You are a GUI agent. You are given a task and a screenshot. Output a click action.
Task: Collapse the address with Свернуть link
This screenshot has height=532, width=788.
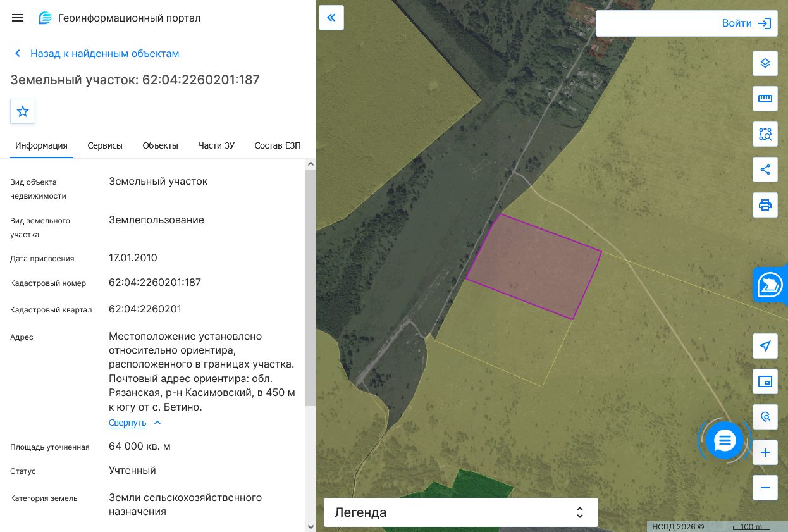pos(135,423)
